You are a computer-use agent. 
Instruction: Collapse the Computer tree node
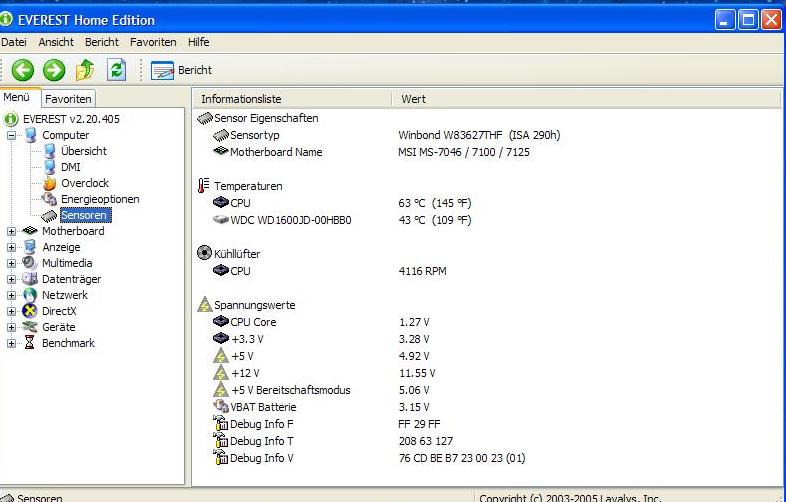coord(11,135)
